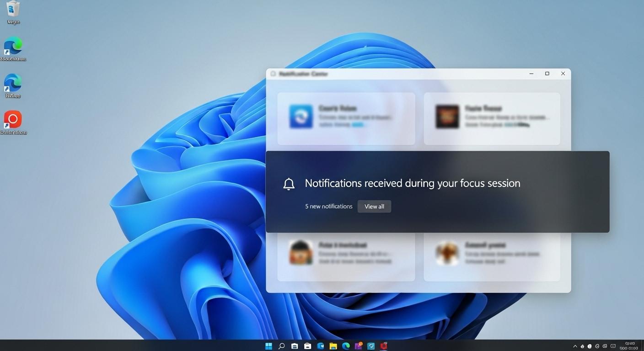Open the blue sync app icon on the taskbar

pyautogui.click(x=371, y=346)
